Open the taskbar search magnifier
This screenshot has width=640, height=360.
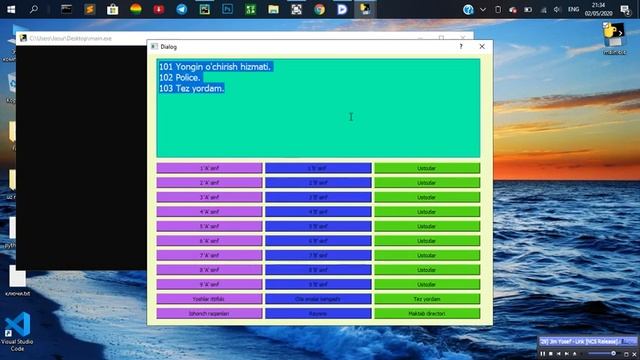(x=34, y=9)
